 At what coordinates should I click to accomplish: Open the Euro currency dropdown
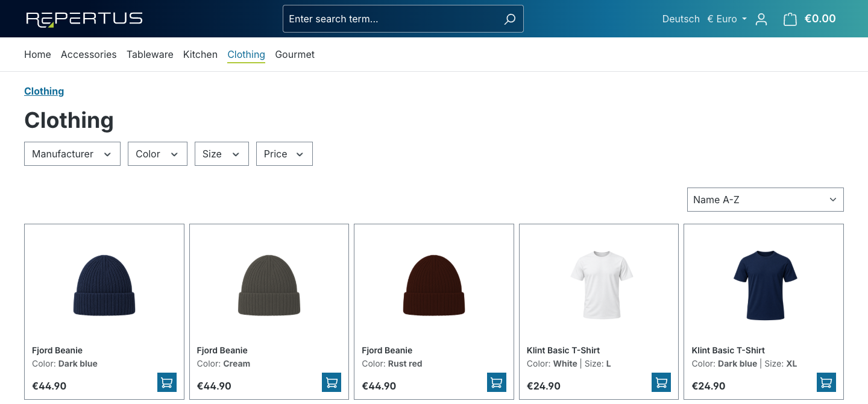[x=727, y=19]
